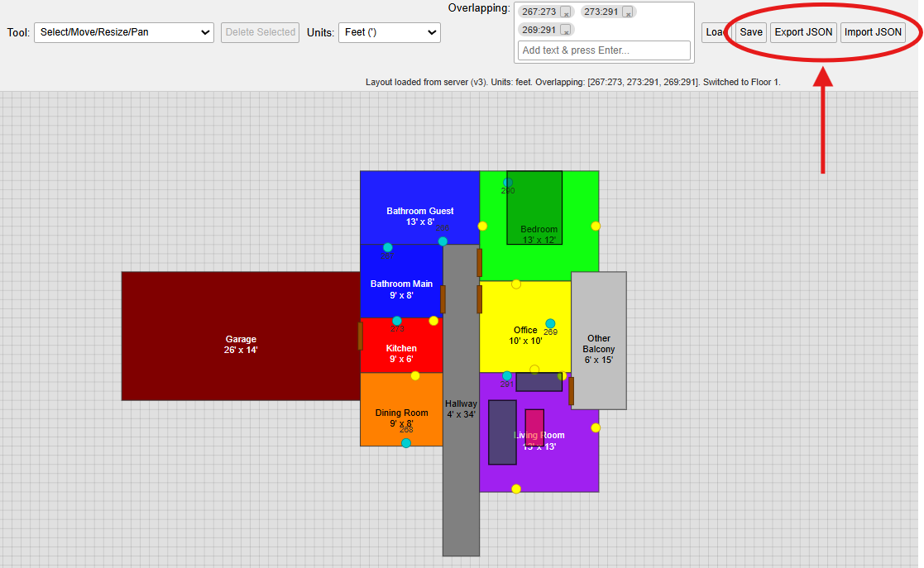Expand the Units dropdown showing Feet

[390, 32]
